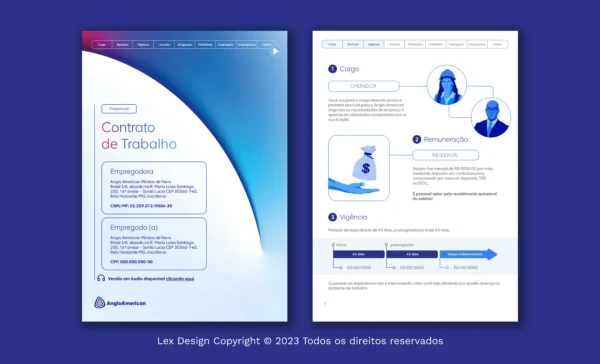
Task: Click the number 3 badge beside Vigência
Action: [x=332, y=217]
